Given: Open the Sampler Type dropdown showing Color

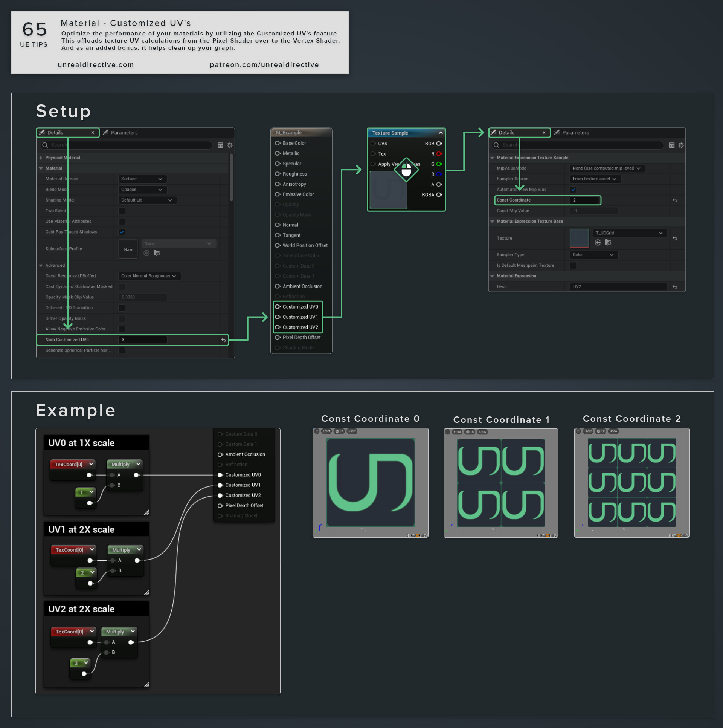Looking at the screenshot, I should 593,255.
